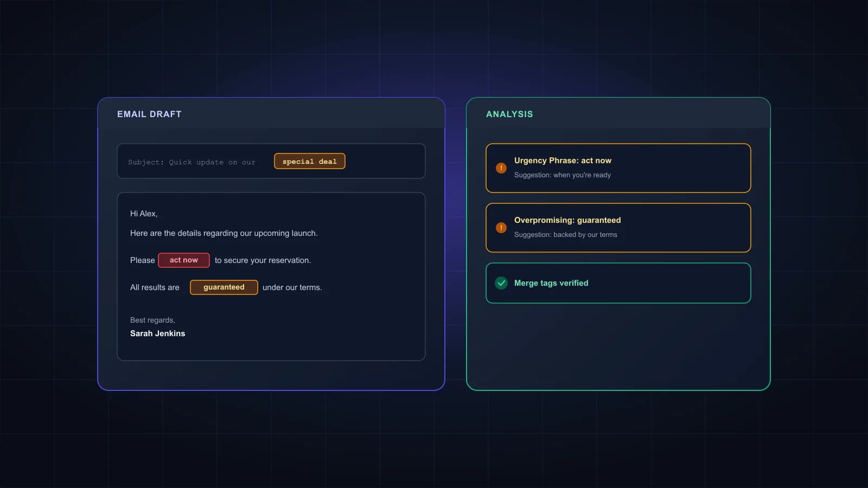Viewport: 868px width, 488px height.
Task: Open the Urgency Phrase: act now card
Action: pyautogui.click(x=618, y=168)
